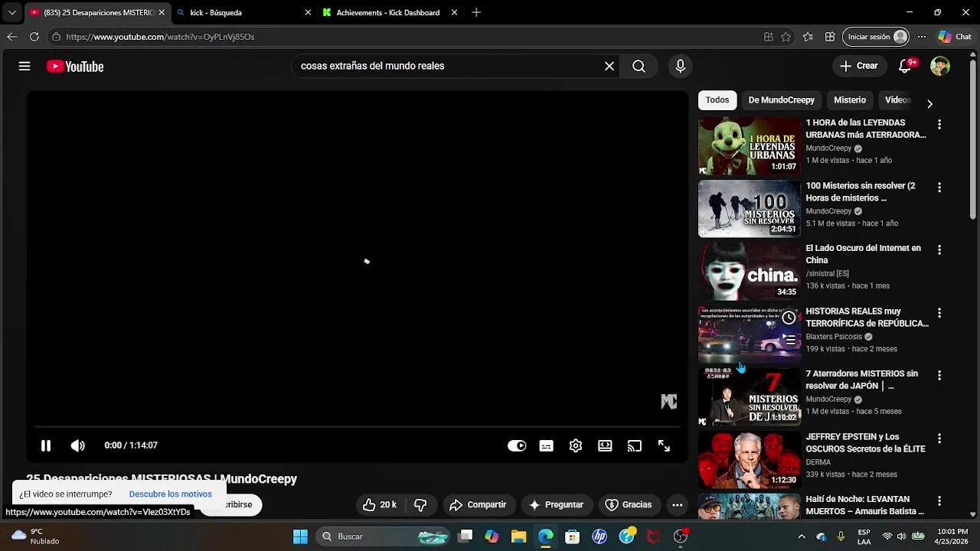Open YouTube notifications bell
The image size is (980, 551).
pyautogui.click(x=905, y=67)
